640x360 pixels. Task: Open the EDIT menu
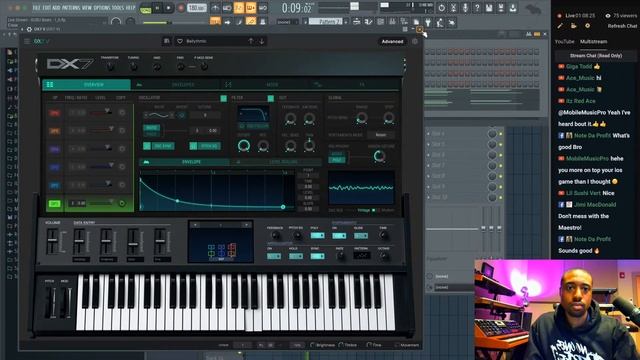pos(46,8)
